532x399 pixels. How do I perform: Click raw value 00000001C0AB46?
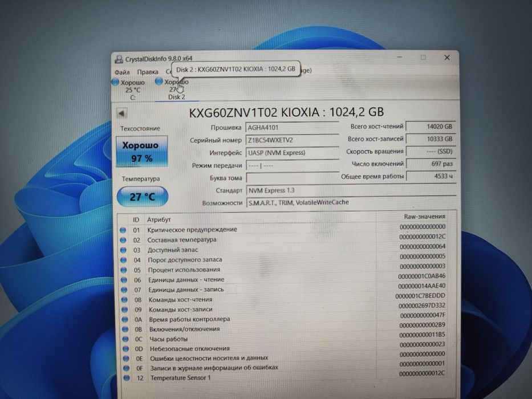point(422,276)
